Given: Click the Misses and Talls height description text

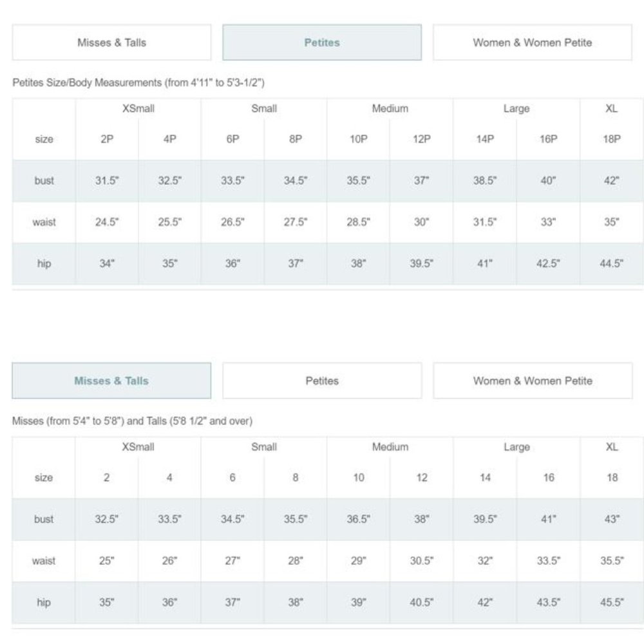Looking at the screenshot, I should pyautogui.click(x=132, y=421).
